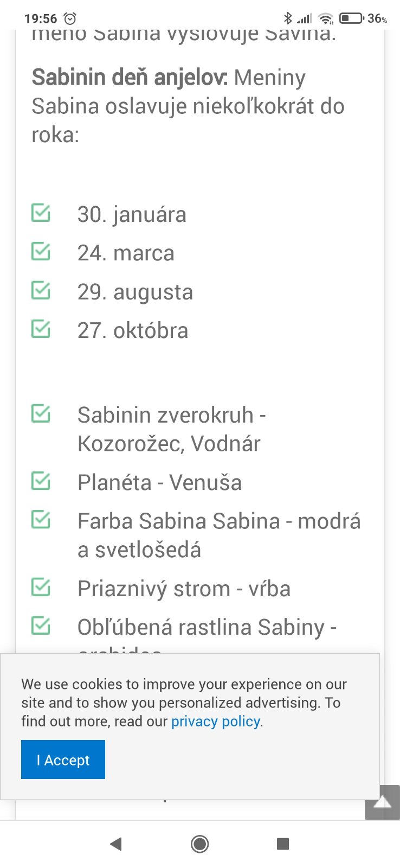Click the checkmark beside Priaznivý strom - vŕba
The height and width of the screenshot is (868, 400).
coord(41,587)
